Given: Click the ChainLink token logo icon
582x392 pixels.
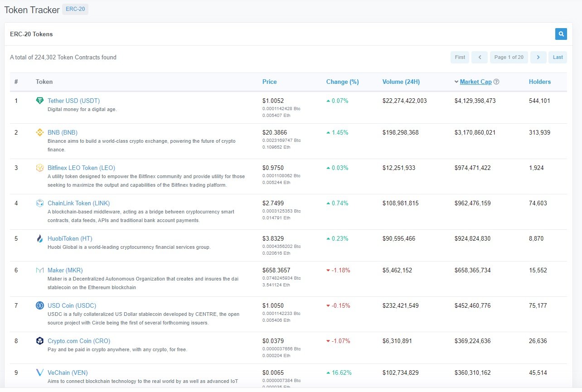Looking at the screenshot, I should point(40,203).
